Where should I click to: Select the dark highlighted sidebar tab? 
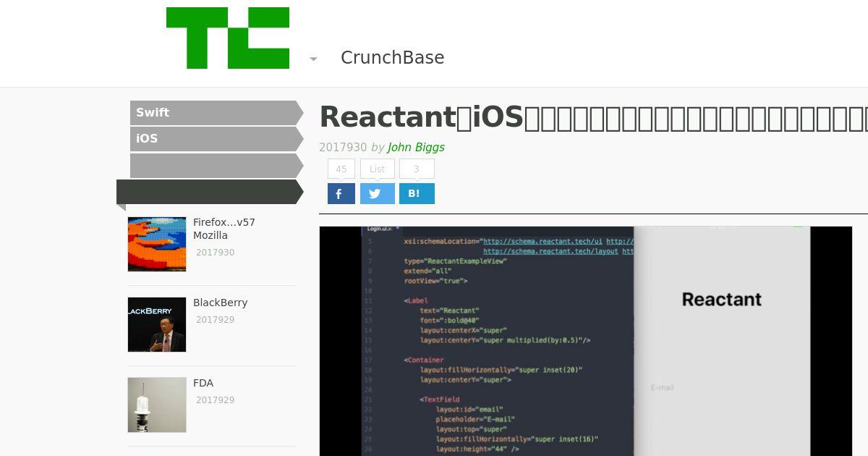(210, 192)
